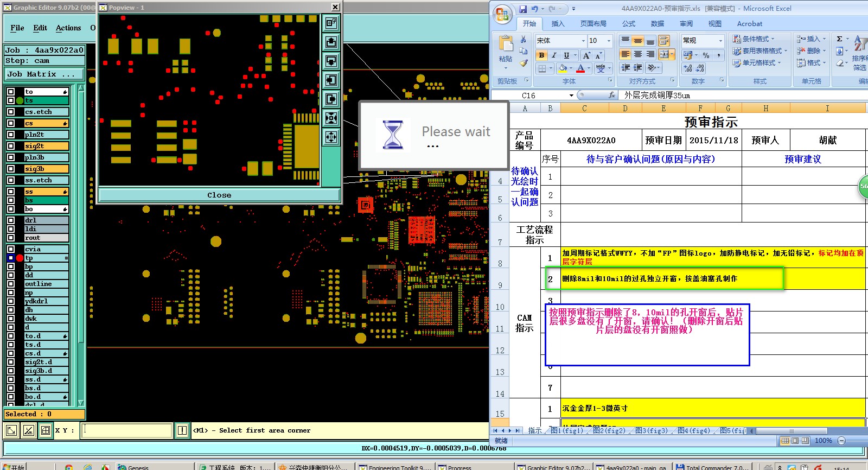Toggle Italic formatting in Excel
This screenshot has width=868, height=470.
tap(554, 55)
